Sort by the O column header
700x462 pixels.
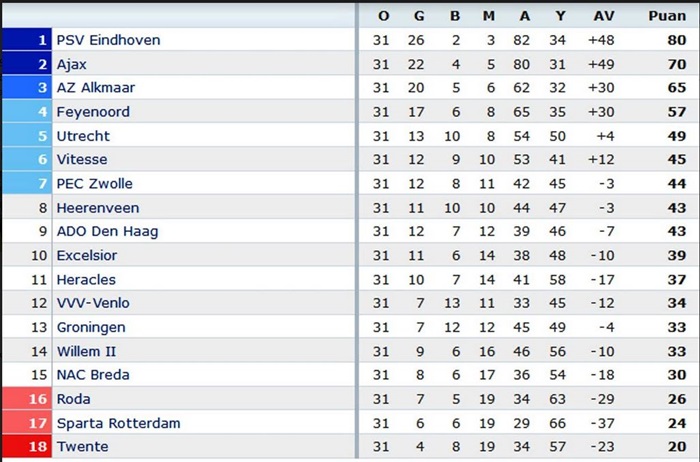(x=384, y=15)
